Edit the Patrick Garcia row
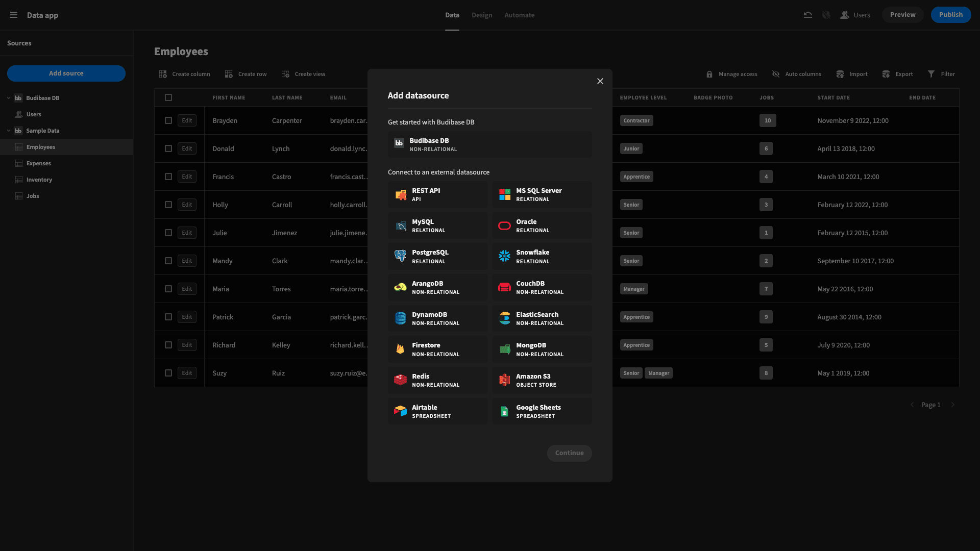 (187, 317)
